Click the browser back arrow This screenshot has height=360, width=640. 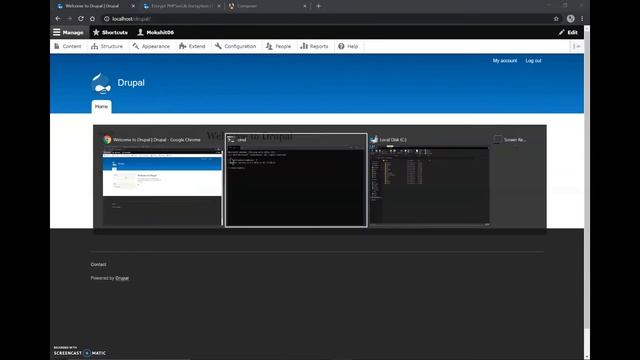click(58, 19)
